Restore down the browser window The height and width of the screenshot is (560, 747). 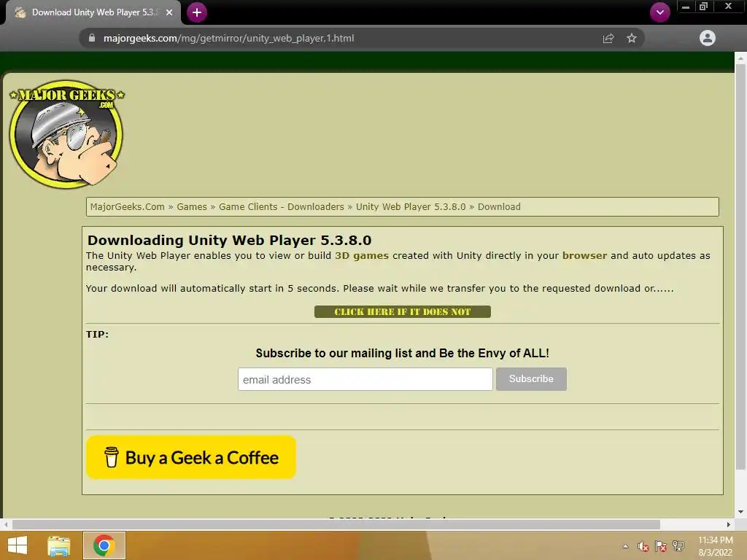click(704, 7)
